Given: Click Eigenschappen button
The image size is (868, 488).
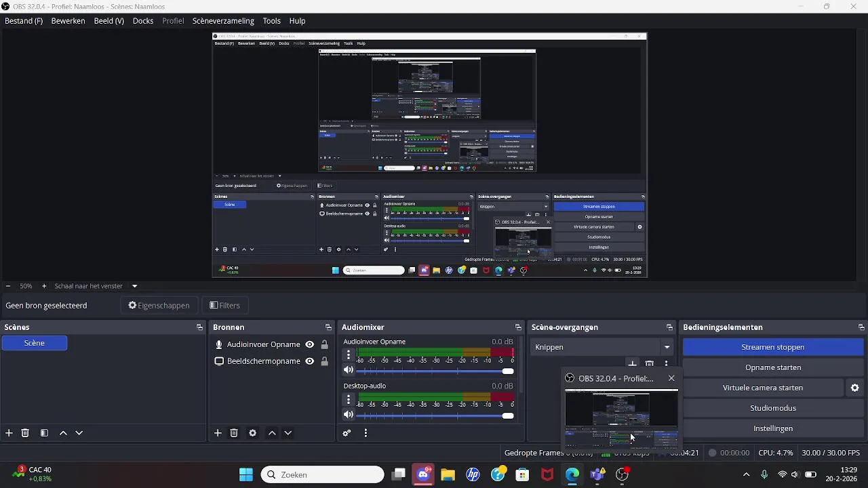Looking at the screenshot, I should (x=159, y=306).
